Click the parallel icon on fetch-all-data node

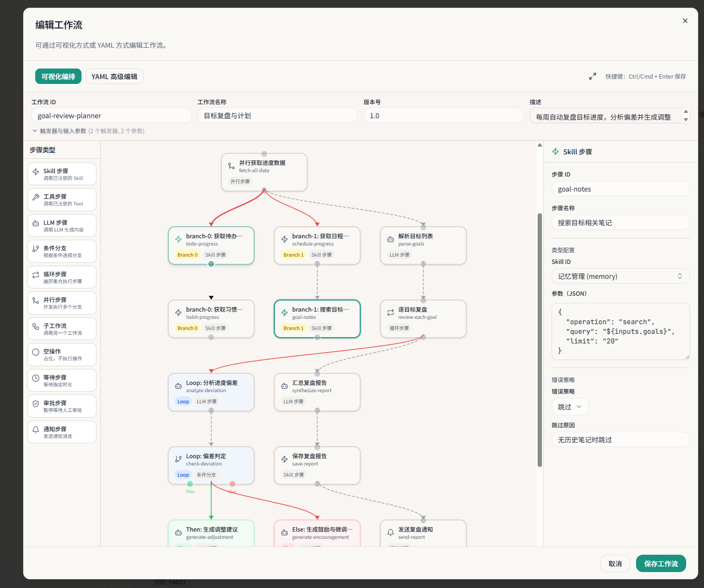231,166
